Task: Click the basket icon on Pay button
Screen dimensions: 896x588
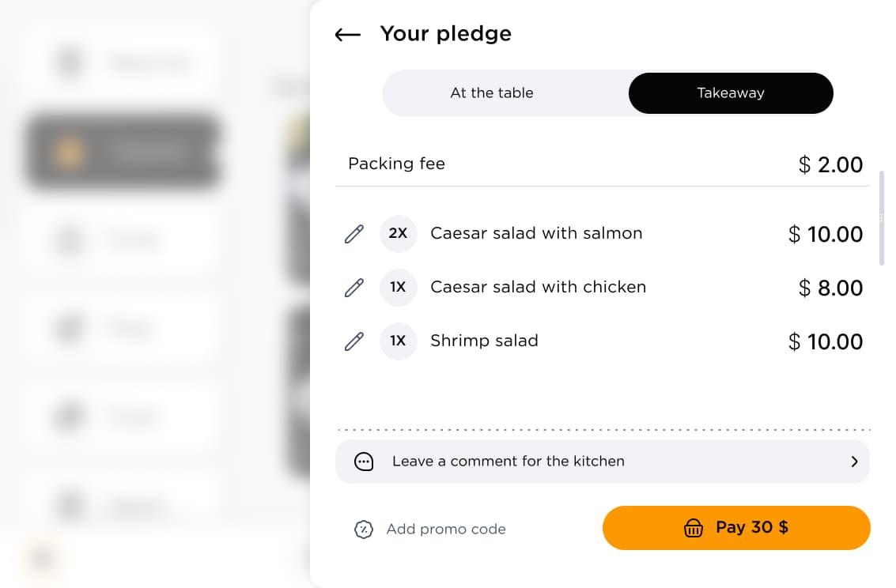Action: pos(693,527)
